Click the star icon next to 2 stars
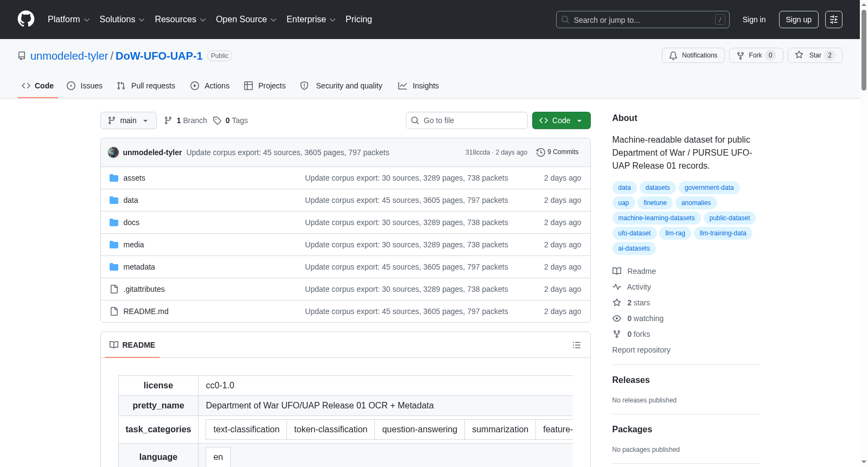The width and height of the screenshot is (868, 467). pyautogui.click(x=617, y=303)
